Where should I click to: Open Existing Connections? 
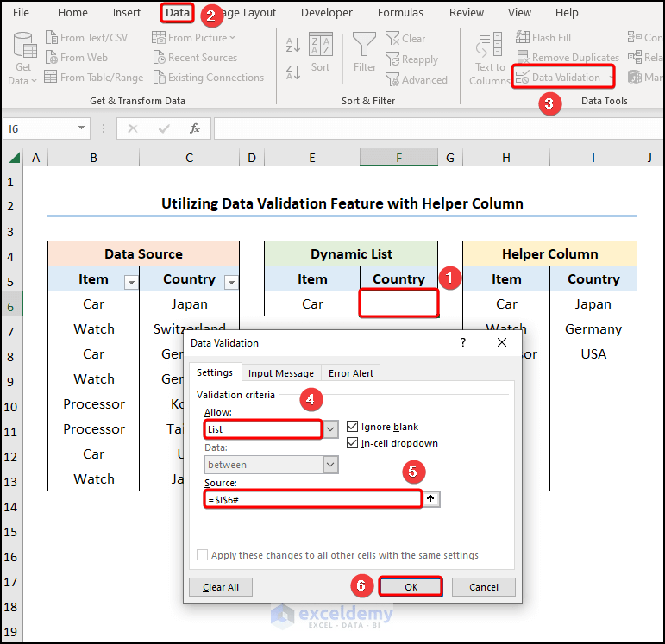click(x=209, y=78)
